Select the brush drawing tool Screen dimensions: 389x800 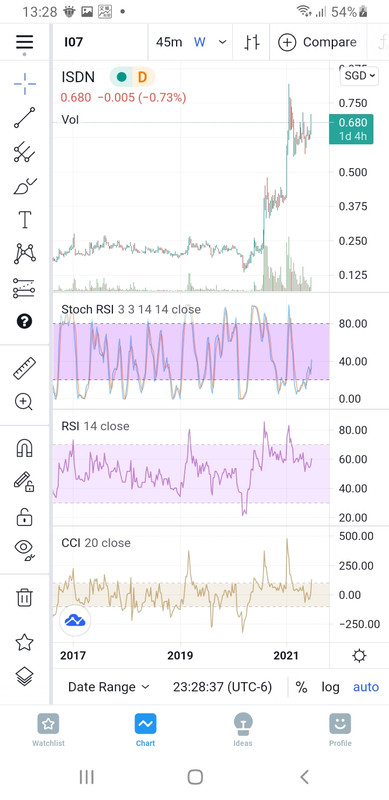point(25,186)
